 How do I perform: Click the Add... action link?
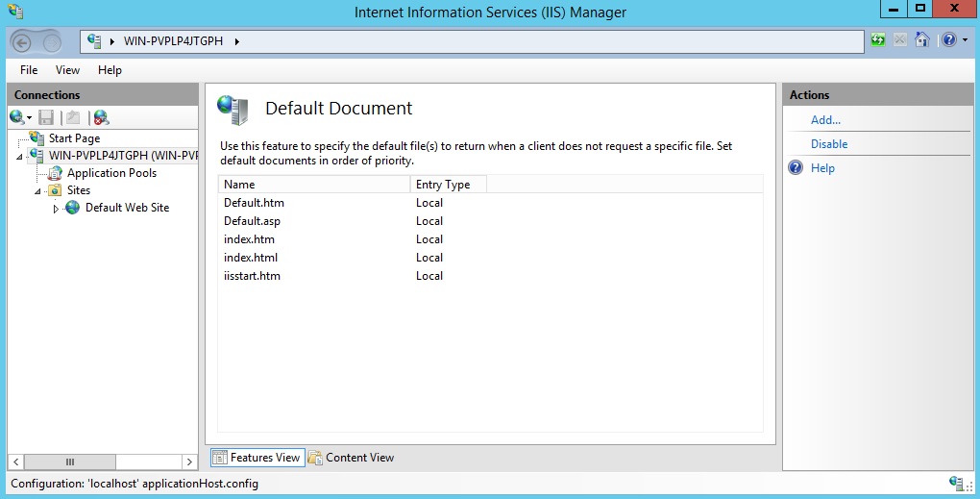click(x=825, y=120)
